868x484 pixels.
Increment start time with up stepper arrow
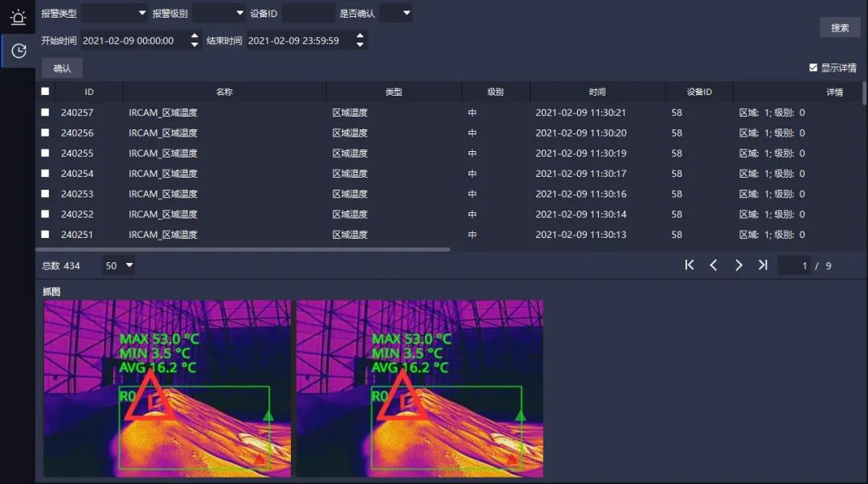[193, 35]
